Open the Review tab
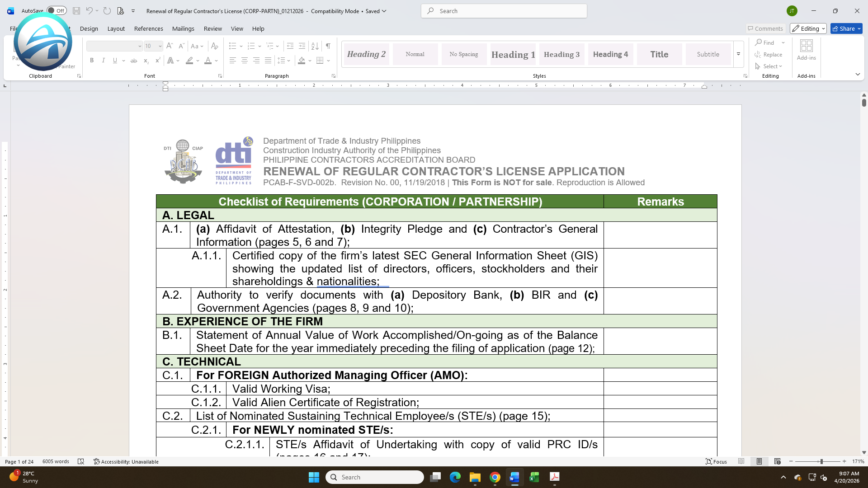 pos(213,28)
